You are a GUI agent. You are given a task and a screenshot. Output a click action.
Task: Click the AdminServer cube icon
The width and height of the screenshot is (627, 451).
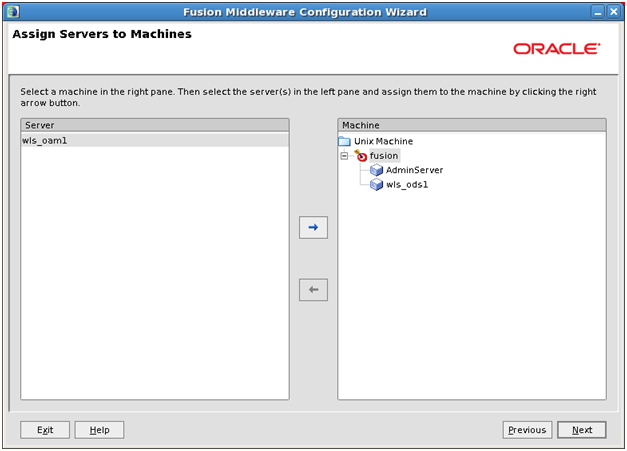(x=376, y=170)
